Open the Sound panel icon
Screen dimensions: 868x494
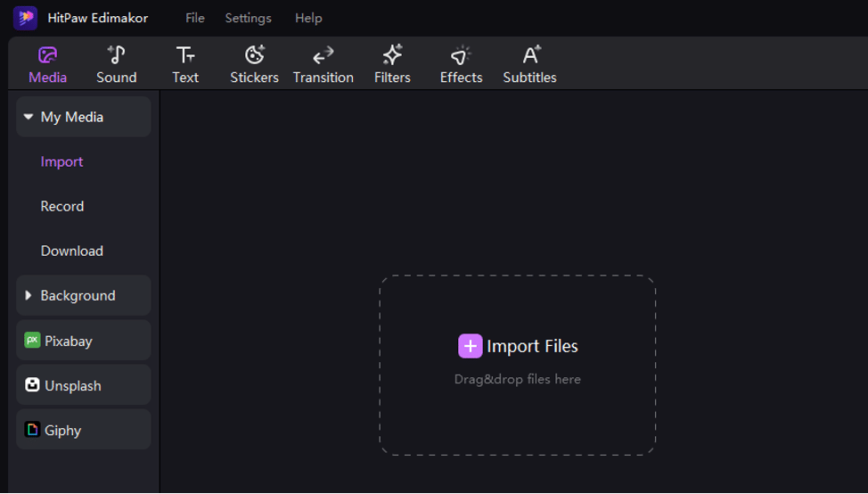coord(117,55)
